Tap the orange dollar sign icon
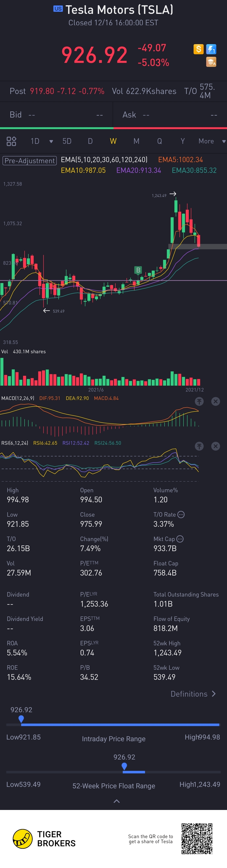The height and width of the screenshot is (868, 227). (x=198, y=49)
